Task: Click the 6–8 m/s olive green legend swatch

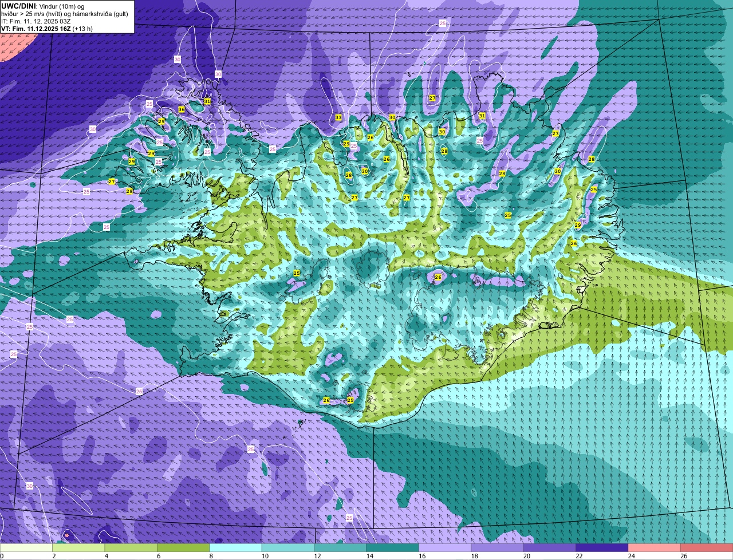Action: coord(183,547)
